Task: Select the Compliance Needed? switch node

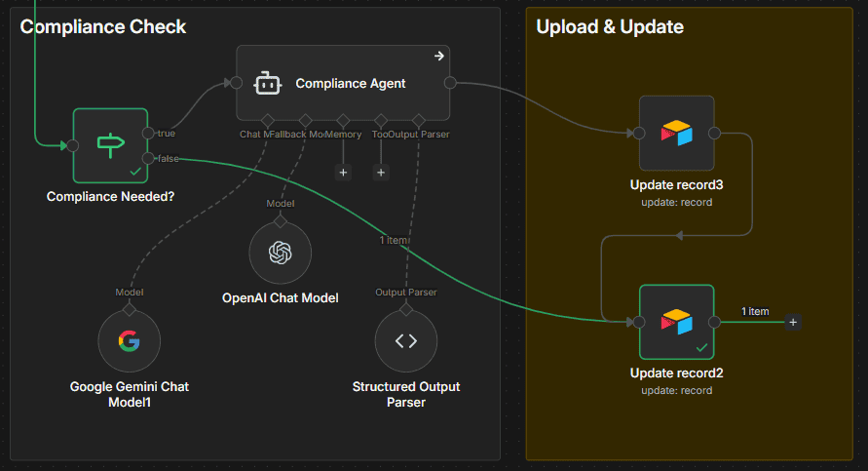Action: [110, 145]
